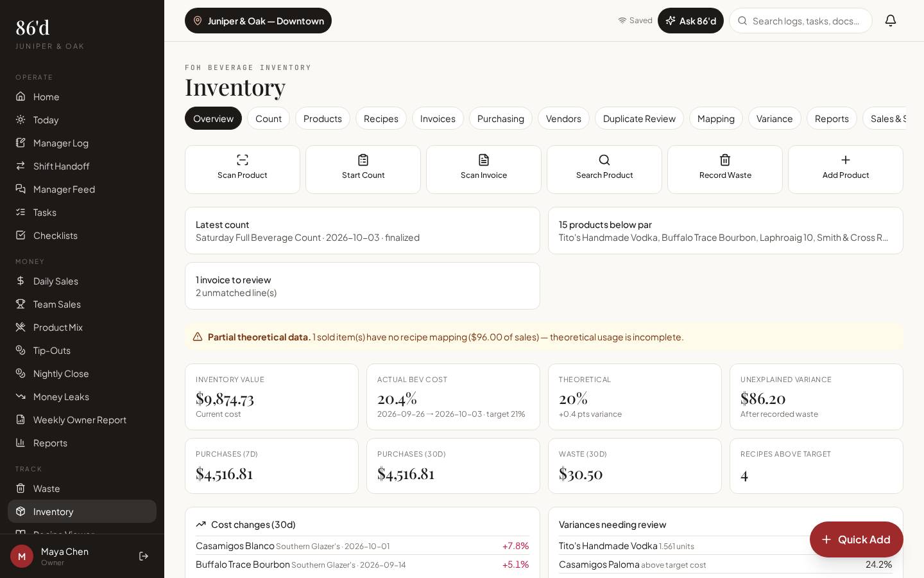Click the Search Product tile
Image resolution: width=924 pixels, height=578 pixels.
point(604,170)
